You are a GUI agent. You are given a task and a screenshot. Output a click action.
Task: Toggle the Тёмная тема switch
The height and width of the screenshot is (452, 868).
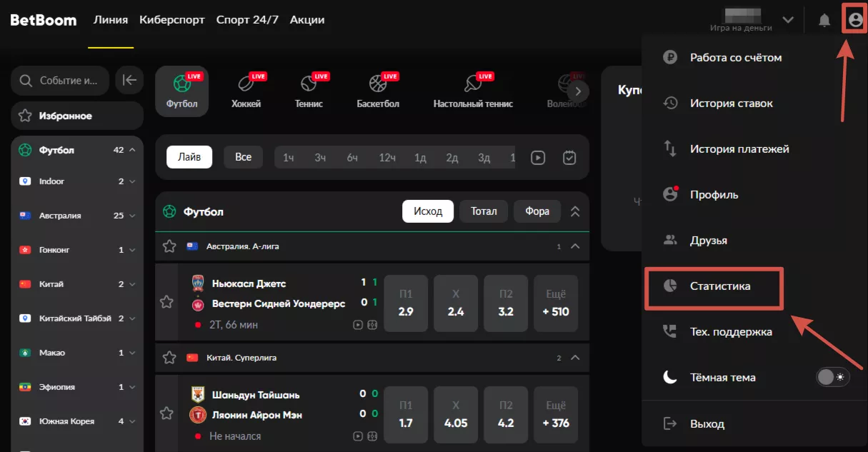pos(832,377)
